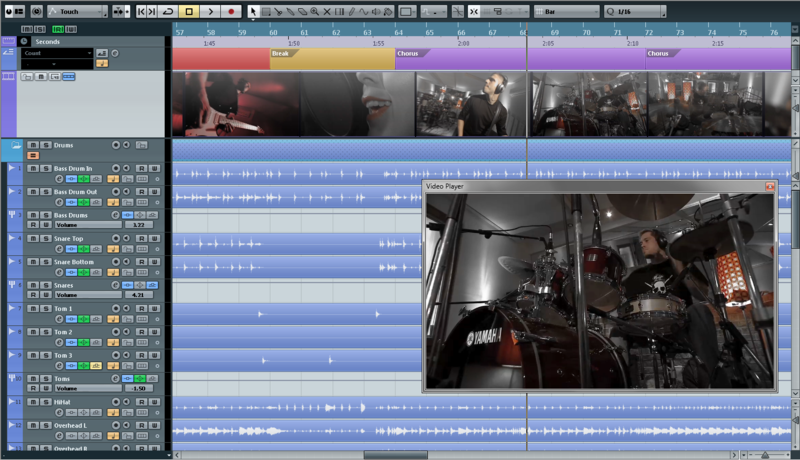
Task: Select the Color paint bucket tool
Action: [x=388, y=11]
